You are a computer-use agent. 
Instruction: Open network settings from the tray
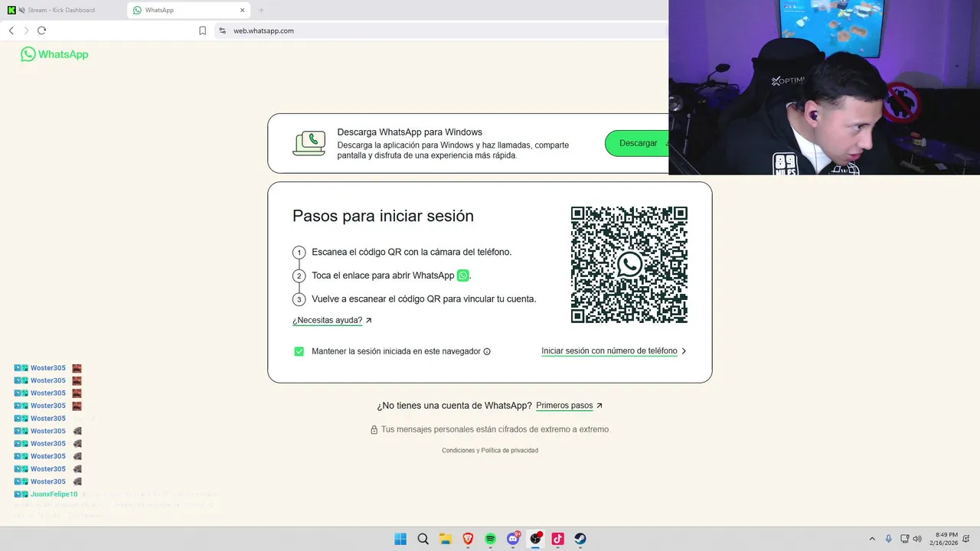point(905,539)
